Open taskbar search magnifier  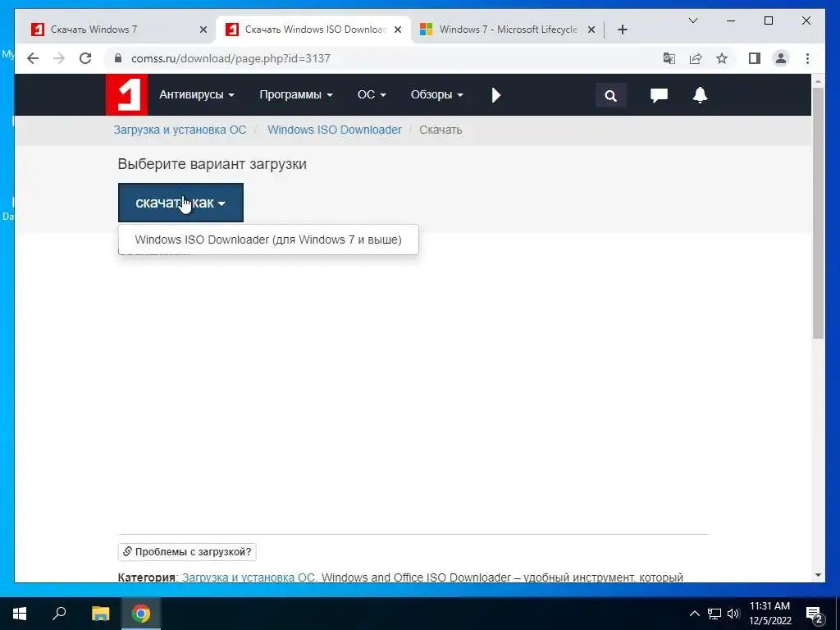coord(59,614)
